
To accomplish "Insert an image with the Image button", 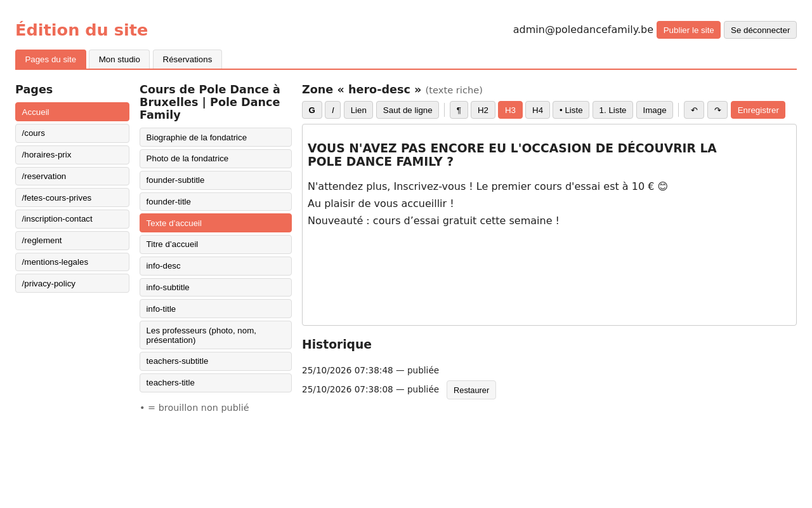I will (x=655, y=110).
